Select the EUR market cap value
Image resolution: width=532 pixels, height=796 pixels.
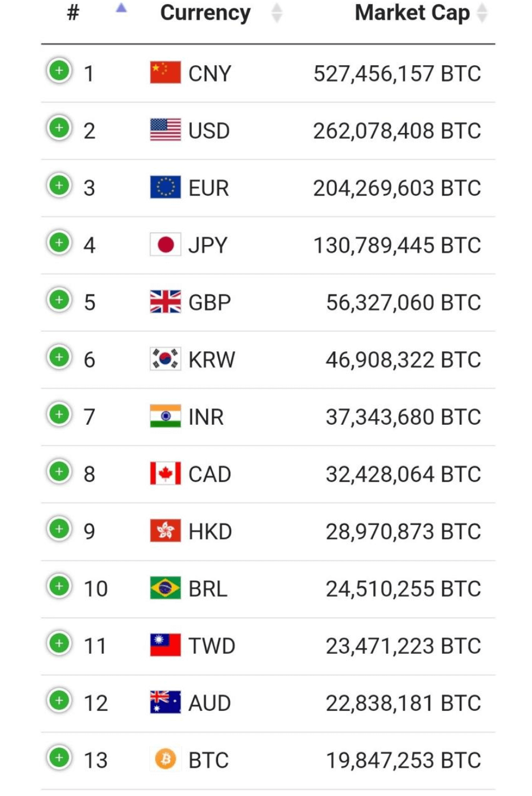click(397, 188)
